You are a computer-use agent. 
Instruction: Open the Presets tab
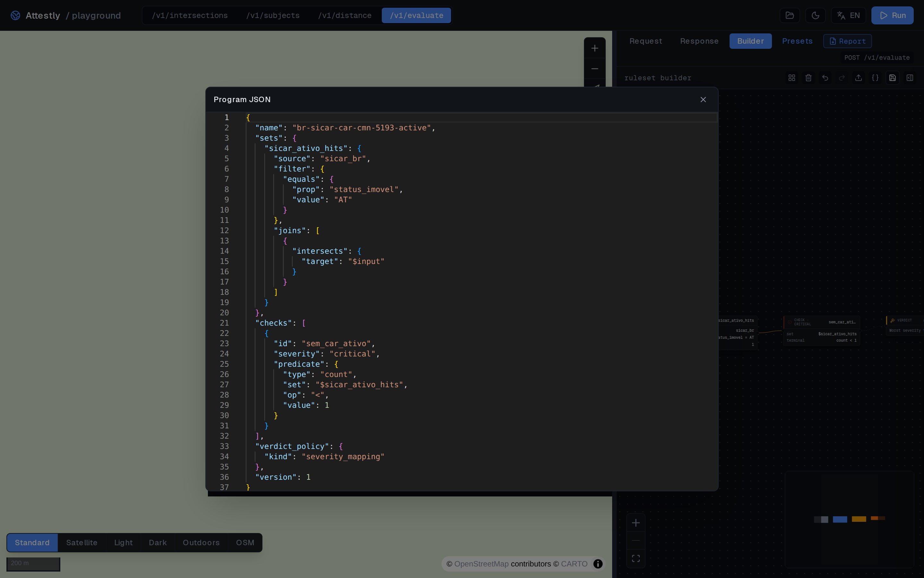pos(797,41)
